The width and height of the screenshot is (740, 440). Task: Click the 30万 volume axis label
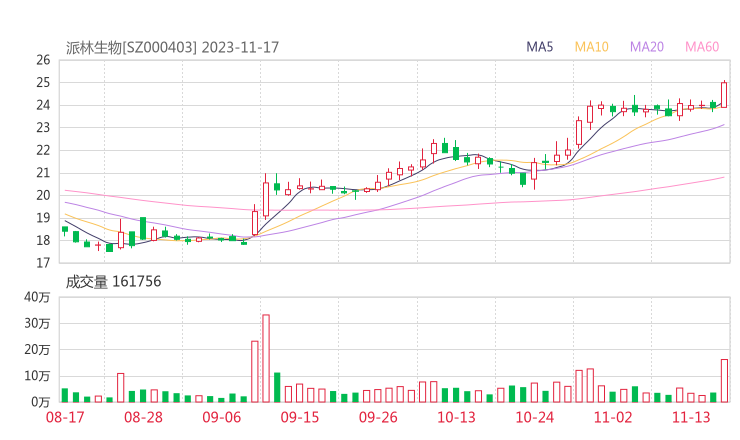click(x=37, y=323)
